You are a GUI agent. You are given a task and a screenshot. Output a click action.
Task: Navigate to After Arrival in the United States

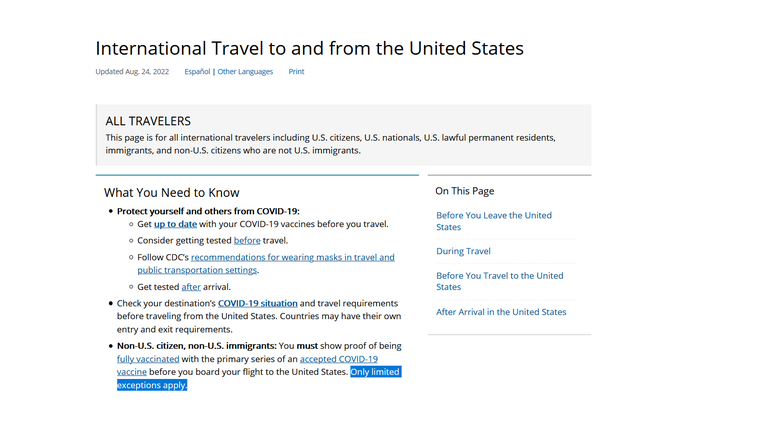(x=501, y=312)
